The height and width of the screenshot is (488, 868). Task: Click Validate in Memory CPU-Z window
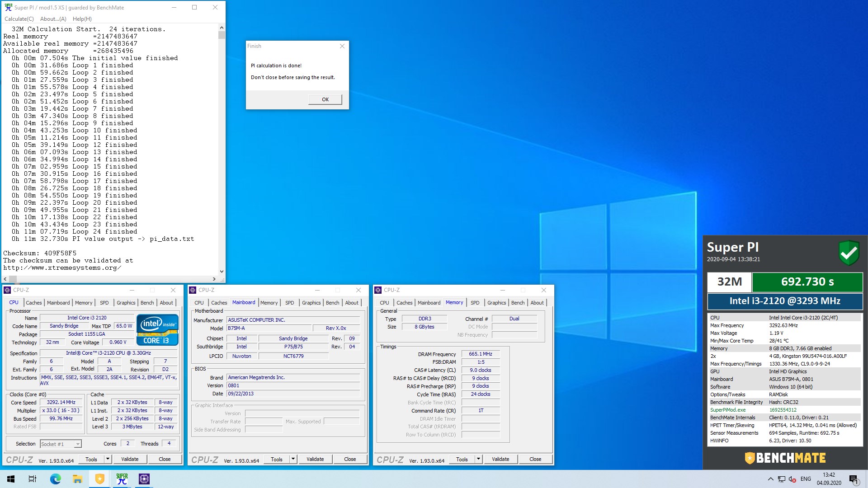[500, 459]
